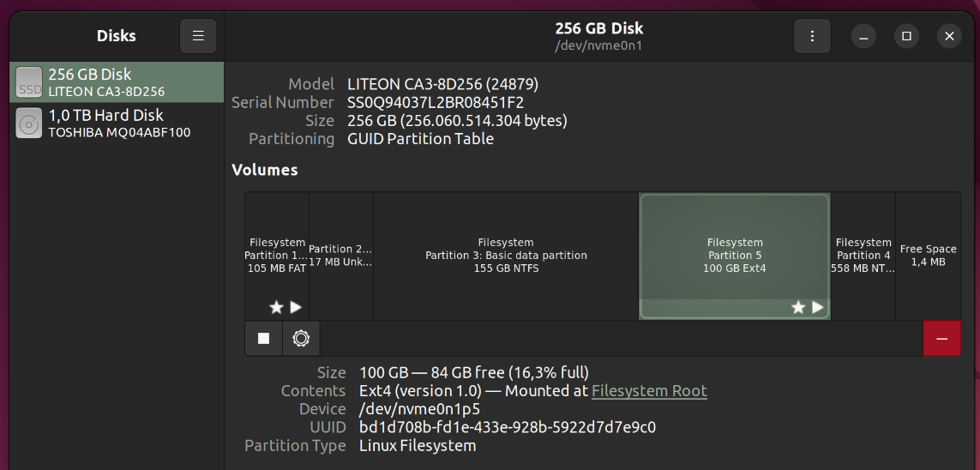Maximize the Disks window
The width and height of the screenshot is (980, 470).
tap(906, 36)
